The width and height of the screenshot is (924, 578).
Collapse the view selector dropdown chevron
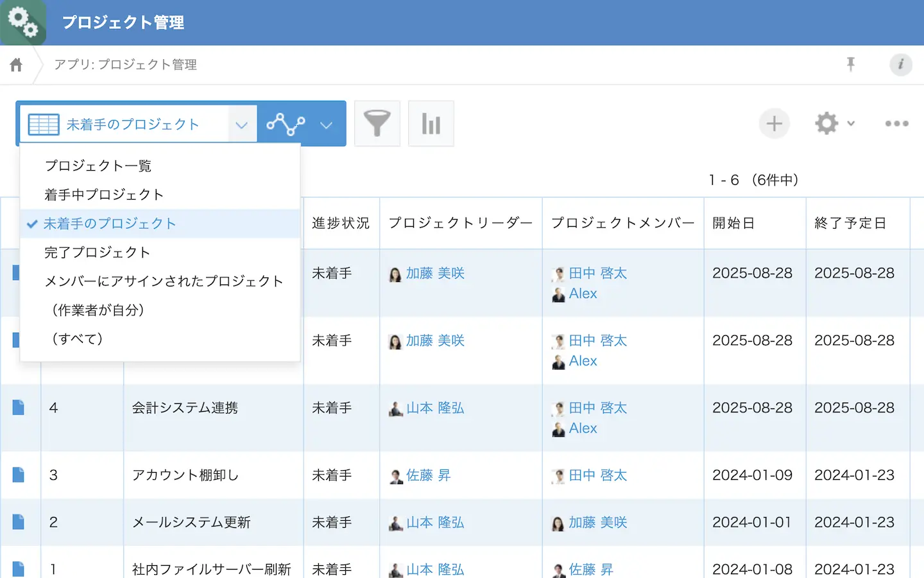(241, 125)
